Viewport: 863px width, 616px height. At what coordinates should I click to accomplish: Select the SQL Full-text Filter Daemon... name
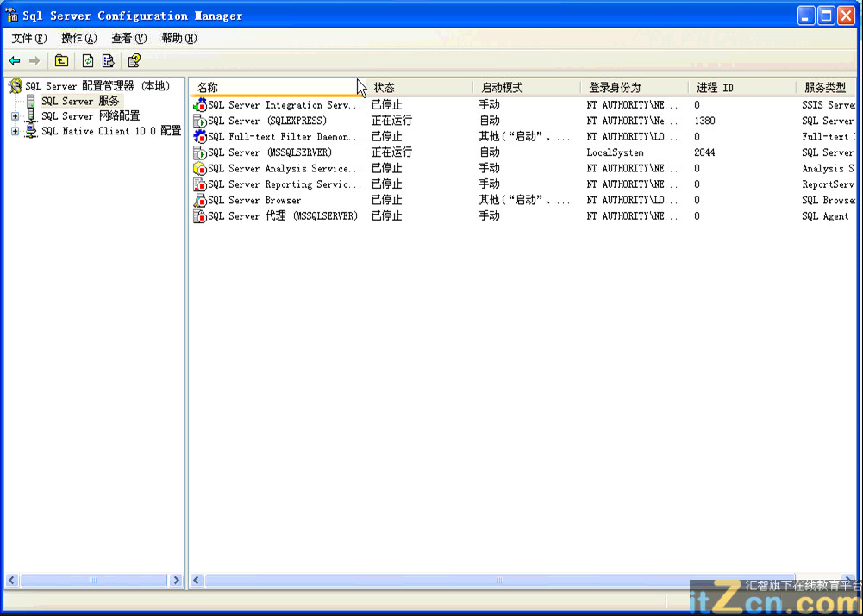285,137
